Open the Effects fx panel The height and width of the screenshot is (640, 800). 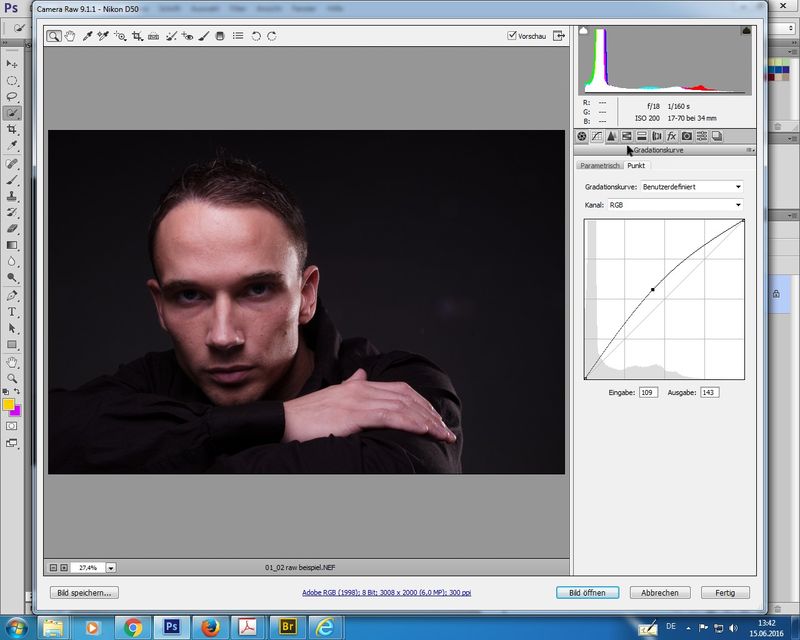[x=671, y=136]
